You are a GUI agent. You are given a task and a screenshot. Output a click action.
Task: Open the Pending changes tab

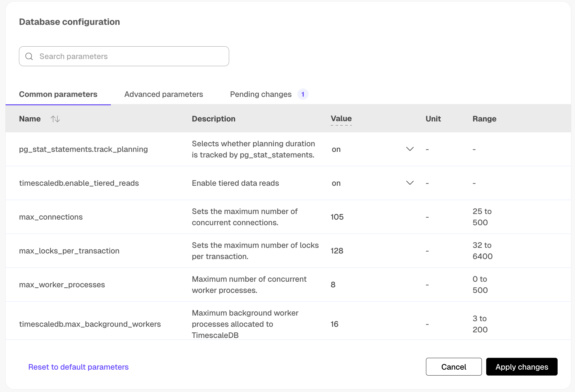tap(260, 94)
